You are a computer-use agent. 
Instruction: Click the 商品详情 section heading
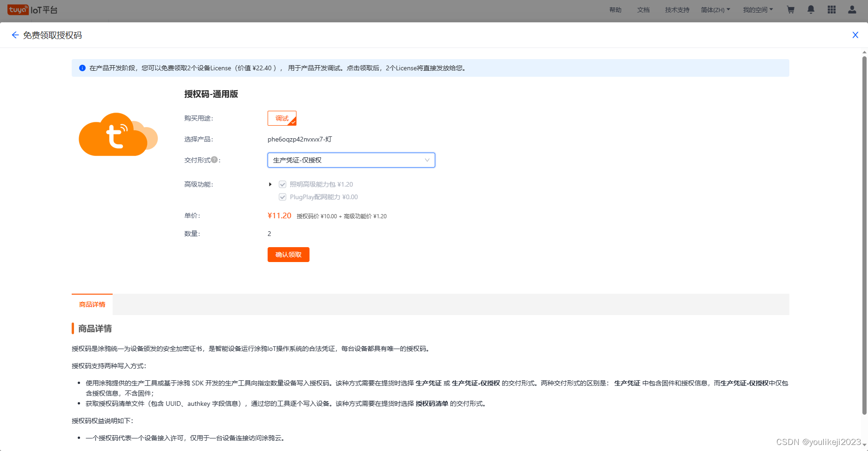(x=95, y=329)
